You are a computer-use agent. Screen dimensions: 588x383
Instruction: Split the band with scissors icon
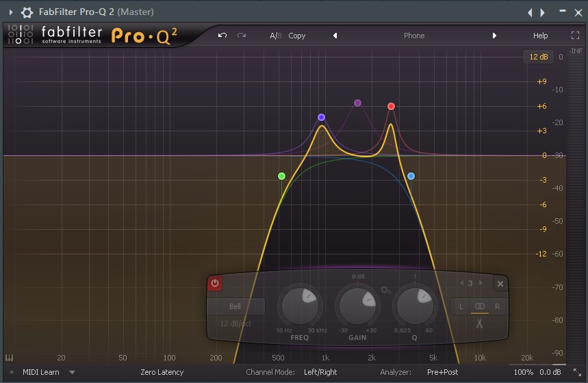pyautogui.click(x=479, y=323)
